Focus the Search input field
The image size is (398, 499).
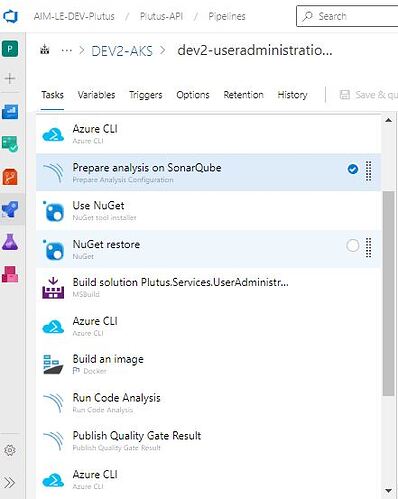coord(347,16)
